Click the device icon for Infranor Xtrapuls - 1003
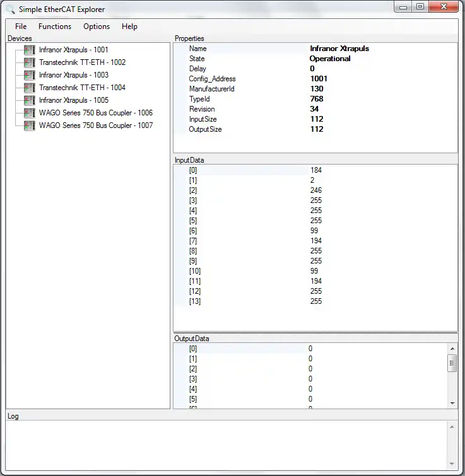This screenshot has width=465, height=476. click(x=30, y=75)
